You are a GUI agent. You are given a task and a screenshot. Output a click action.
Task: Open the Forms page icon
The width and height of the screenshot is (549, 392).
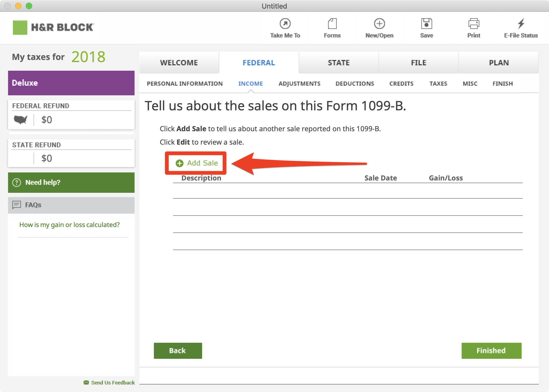pyautogui.click(x=332, y=24)
